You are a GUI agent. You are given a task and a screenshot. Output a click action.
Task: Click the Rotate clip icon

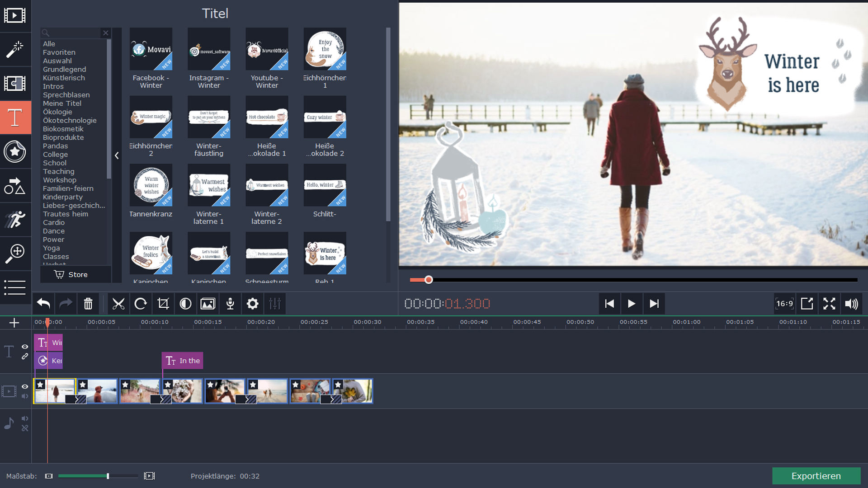coord(141,304)
